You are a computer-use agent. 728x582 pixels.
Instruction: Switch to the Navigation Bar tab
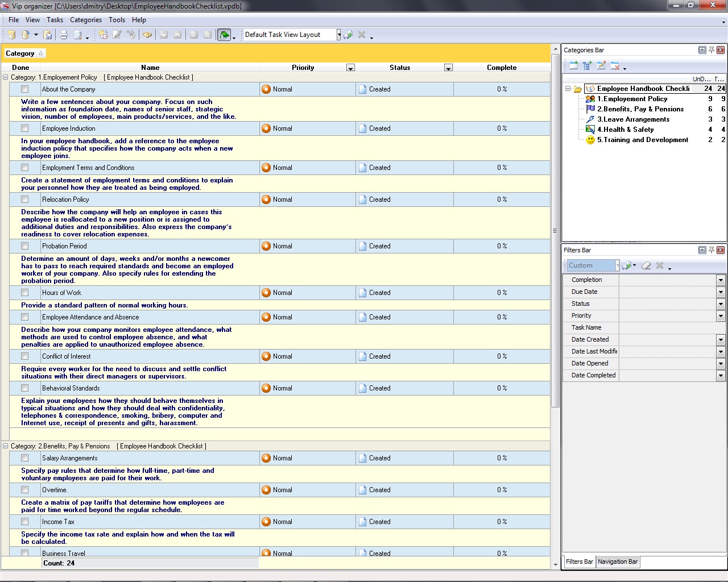(617, 562)
